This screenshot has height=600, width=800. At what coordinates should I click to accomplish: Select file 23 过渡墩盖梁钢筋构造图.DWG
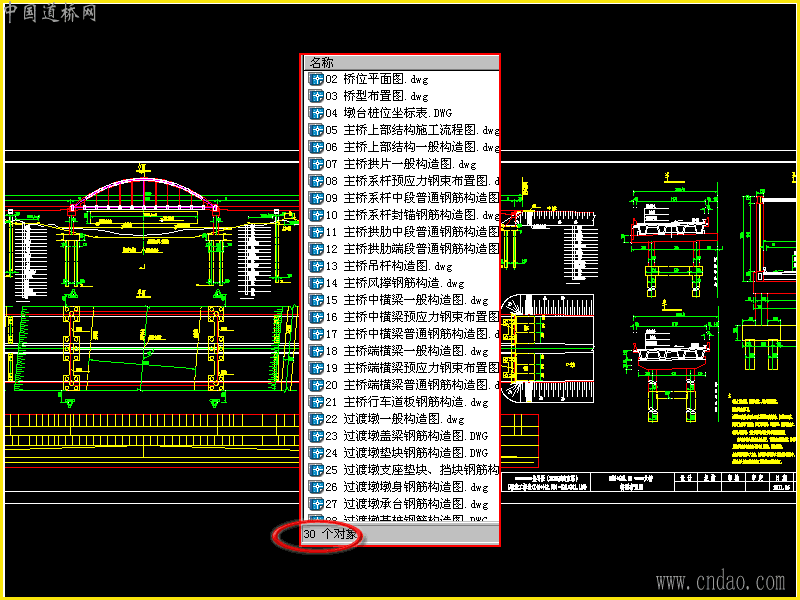coord(407,436)
